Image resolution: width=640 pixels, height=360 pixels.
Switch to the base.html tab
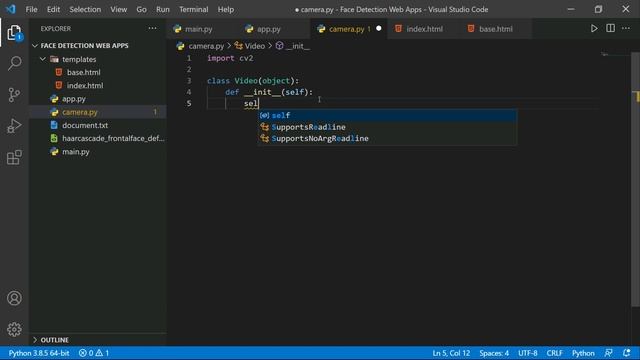click(x=496, y=29)
